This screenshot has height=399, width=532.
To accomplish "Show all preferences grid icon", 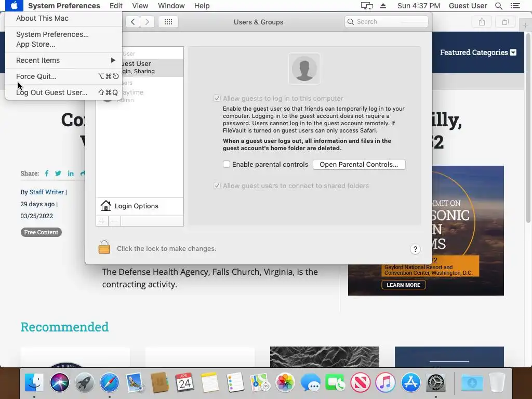I will (168, 22).
